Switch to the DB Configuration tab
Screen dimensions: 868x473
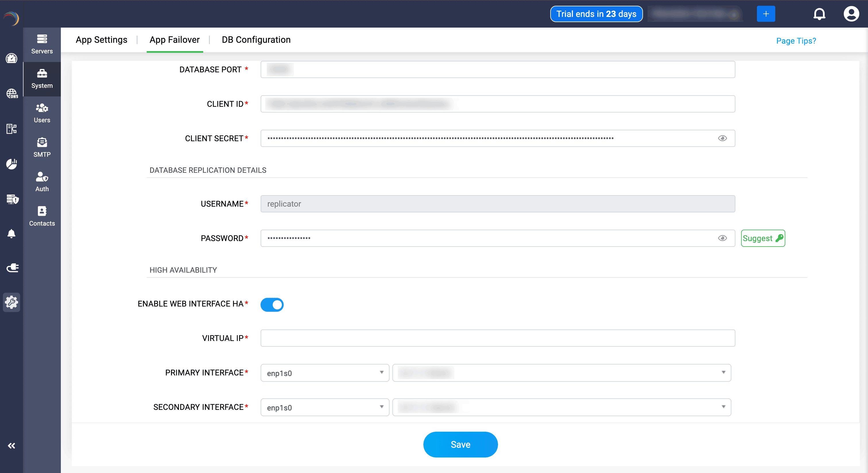[256, 40]
